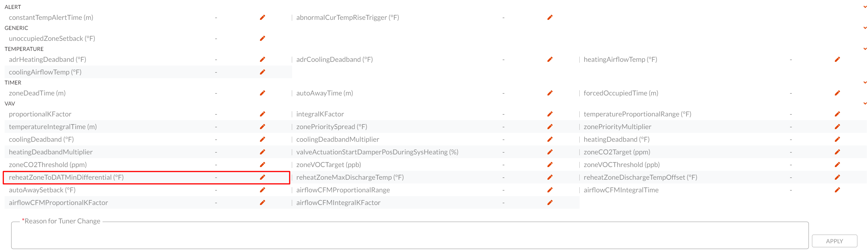
Task: Collapse the TEMPERATURE section chevron
Action: click(x=865, y=49)
